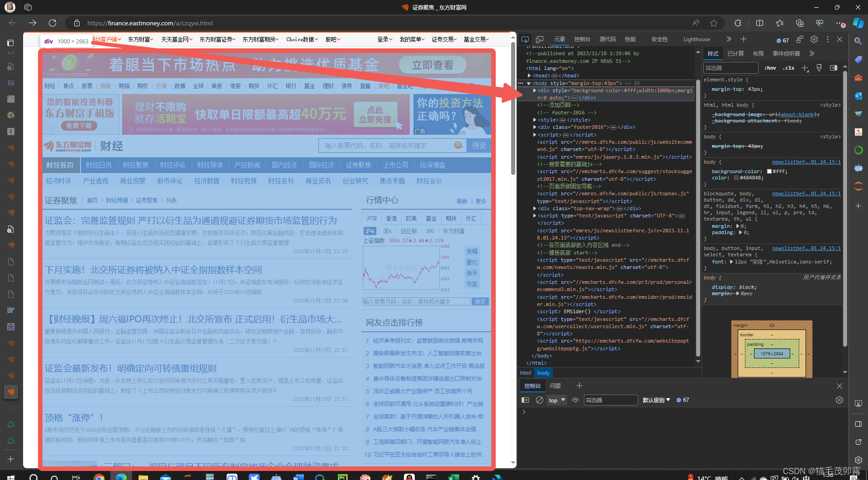Close the console drawer
Viewport: 868px width, 480px height.
click(840, 386)
